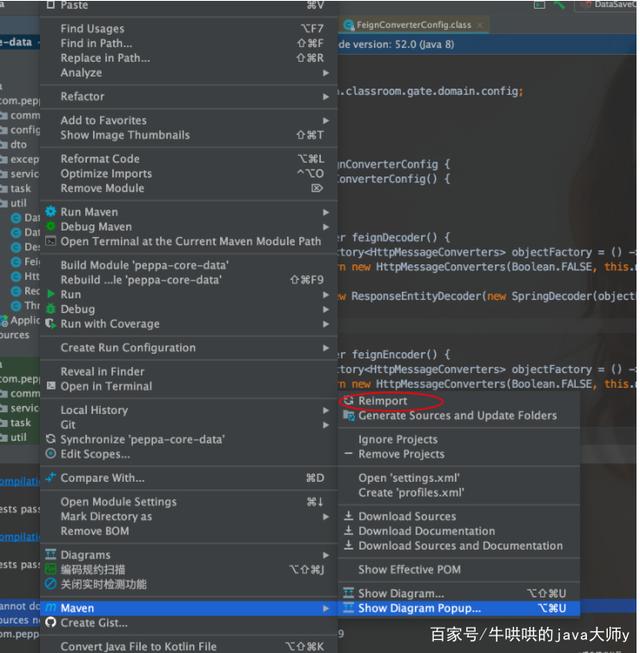Expand the Diagrams submenu arrow

(326, 555)
